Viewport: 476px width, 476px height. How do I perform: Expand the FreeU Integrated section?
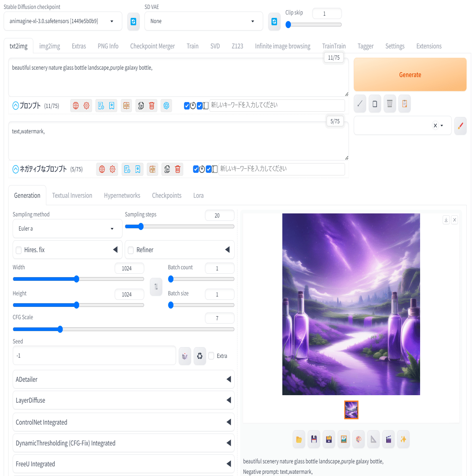[124, 464]
